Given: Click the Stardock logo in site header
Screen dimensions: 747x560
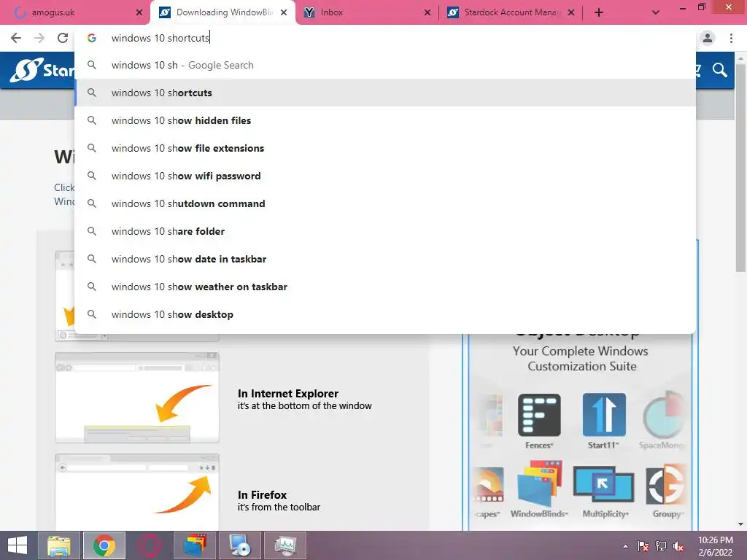Looking at the screenshot, I should [42, 70].
